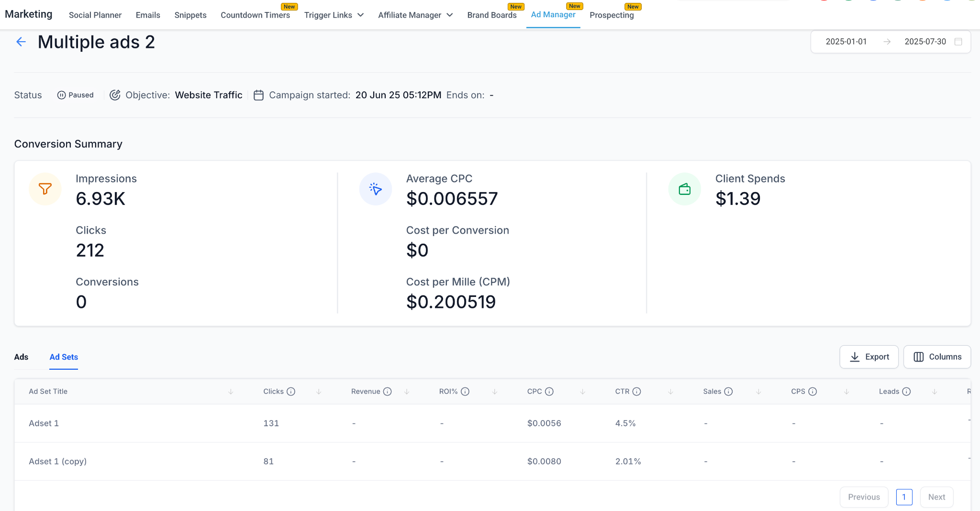Screen dimensions: 980x511
Task: Show info tooltip for Revenue column
Action: [x=388, y=392]
